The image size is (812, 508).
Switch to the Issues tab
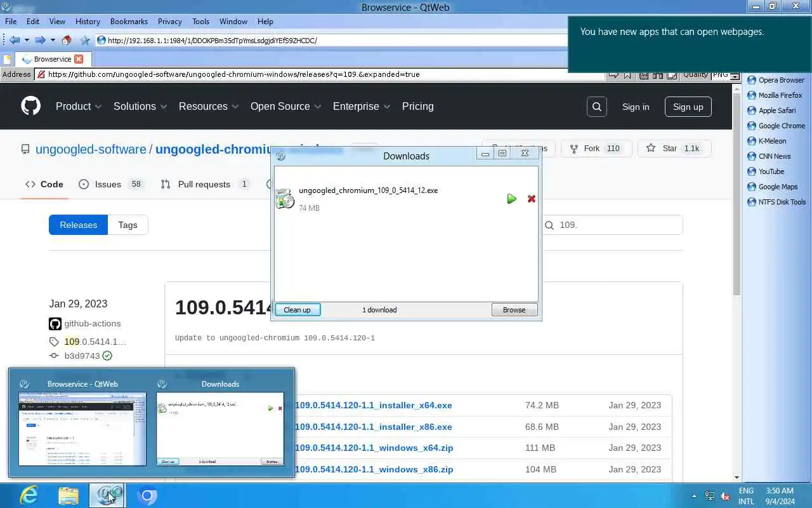[x=111, y=184]
